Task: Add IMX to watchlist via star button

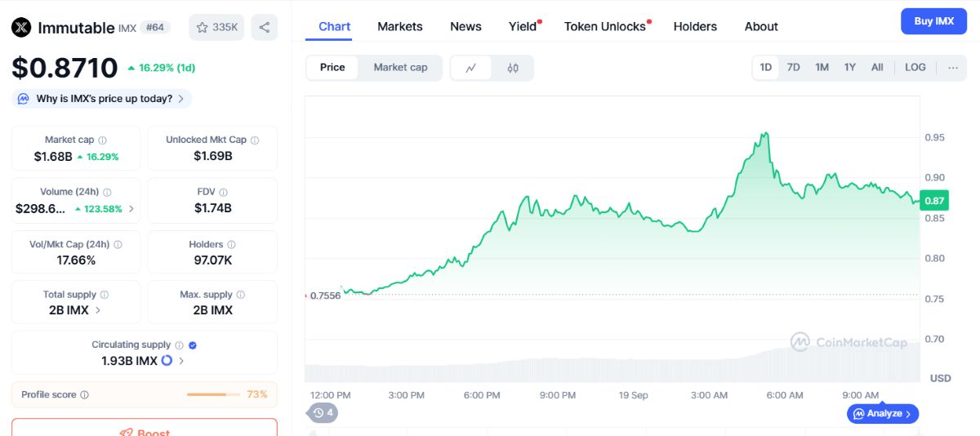Action: point(216,27)
